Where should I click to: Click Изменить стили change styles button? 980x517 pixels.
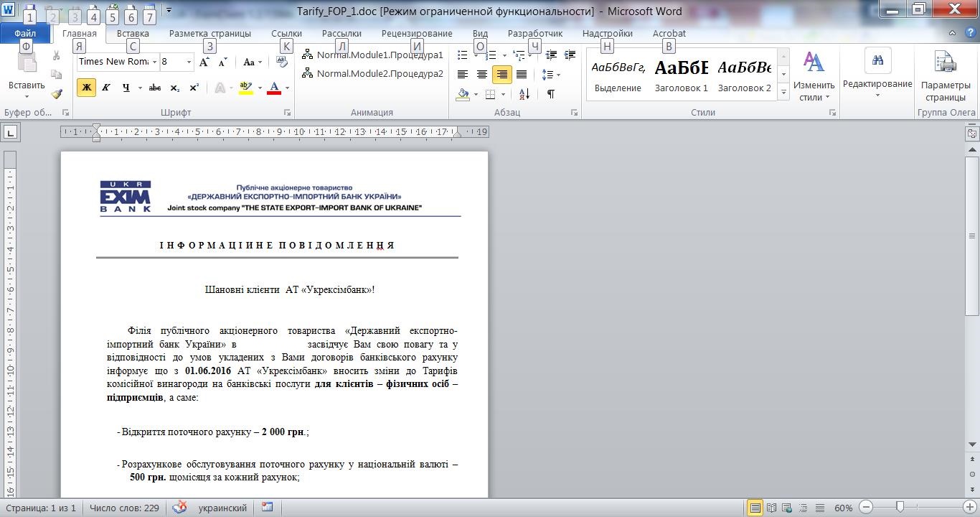pos(814,76)
